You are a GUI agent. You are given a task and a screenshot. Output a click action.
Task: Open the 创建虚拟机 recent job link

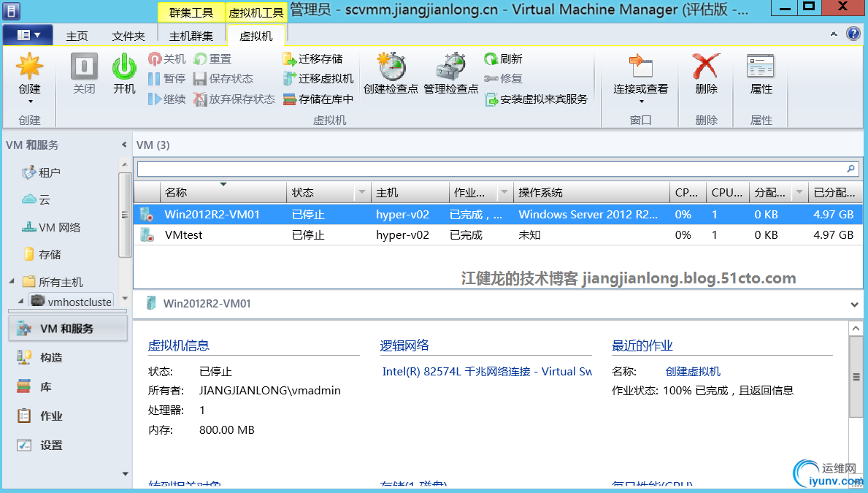pos(693,372)
